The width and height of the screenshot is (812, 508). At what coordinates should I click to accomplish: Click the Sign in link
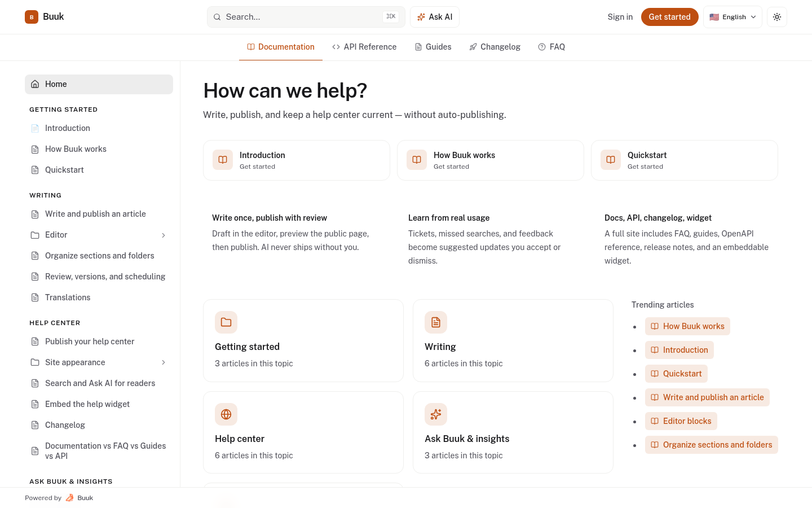620,17
